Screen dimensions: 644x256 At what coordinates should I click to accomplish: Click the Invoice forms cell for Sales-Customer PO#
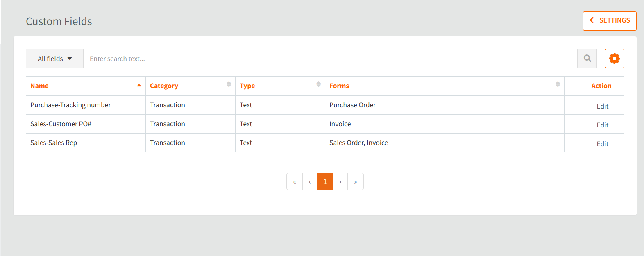(444, 124)
